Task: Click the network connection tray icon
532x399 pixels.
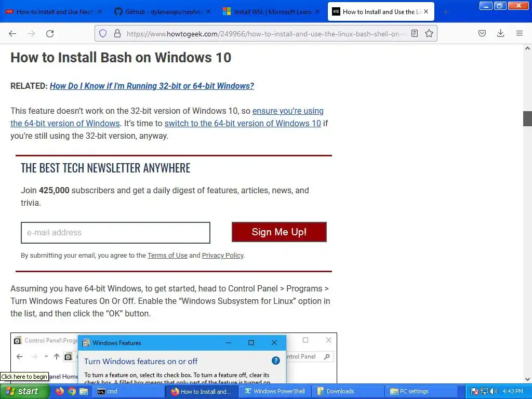Action: pyautogui.click(x=484, y=391)
